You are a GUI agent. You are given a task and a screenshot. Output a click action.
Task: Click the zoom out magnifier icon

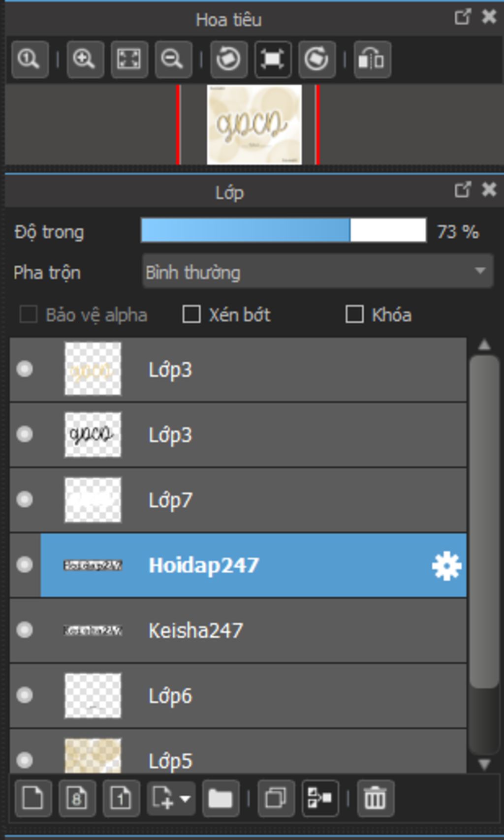(x=173, y=60)
